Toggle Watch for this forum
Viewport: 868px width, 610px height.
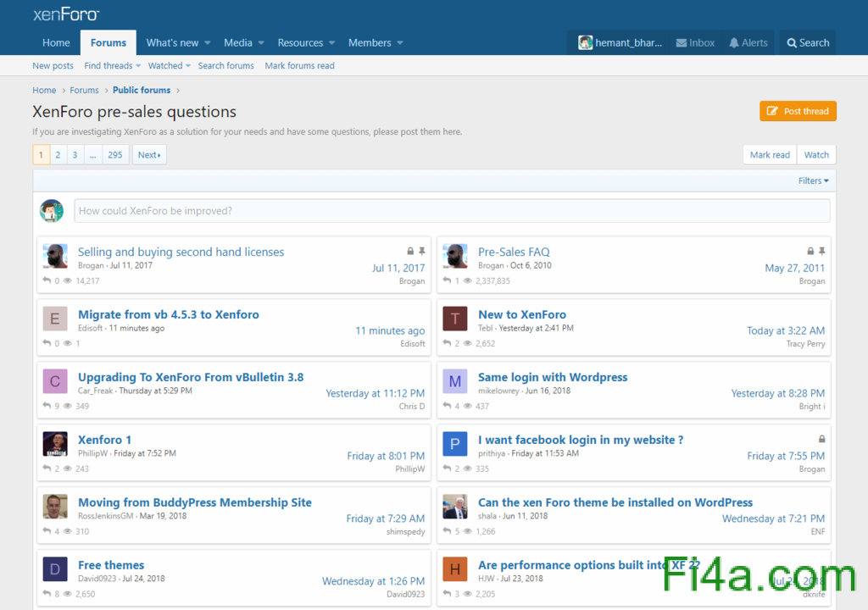(816, 155)
